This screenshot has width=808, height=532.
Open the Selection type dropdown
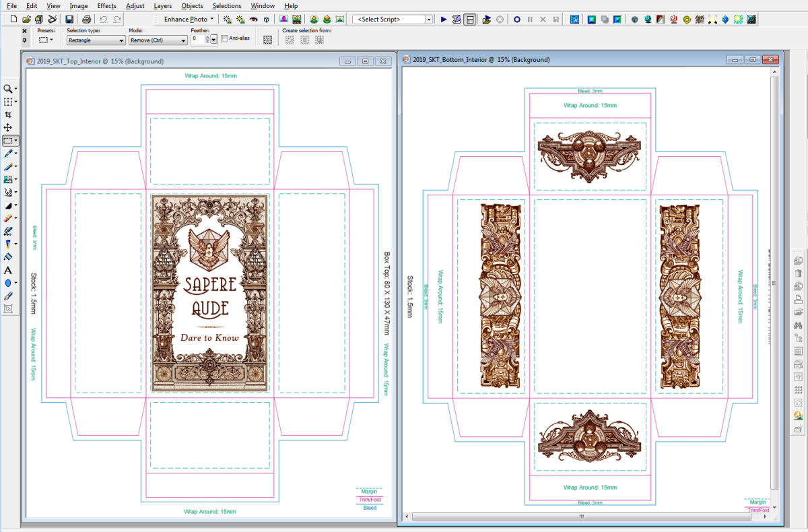click(96, 40)
